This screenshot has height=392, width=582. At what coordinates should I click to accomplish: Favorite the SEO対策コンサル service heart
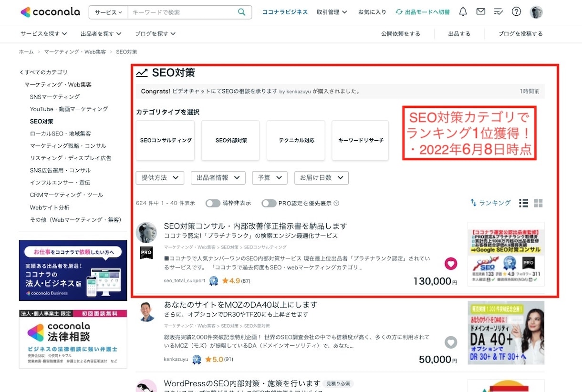pos(451,263)
